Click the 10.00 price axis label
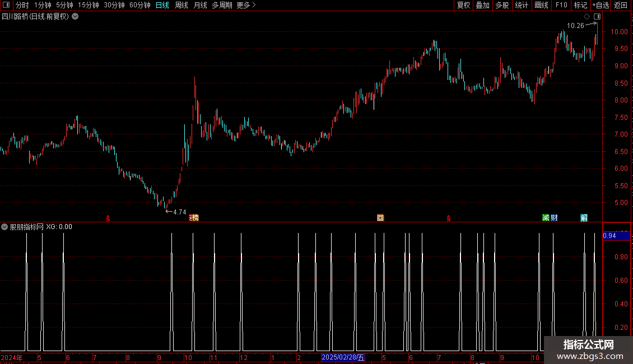The width and height of the screenshot is (633, 364). (x=619, y=32)
